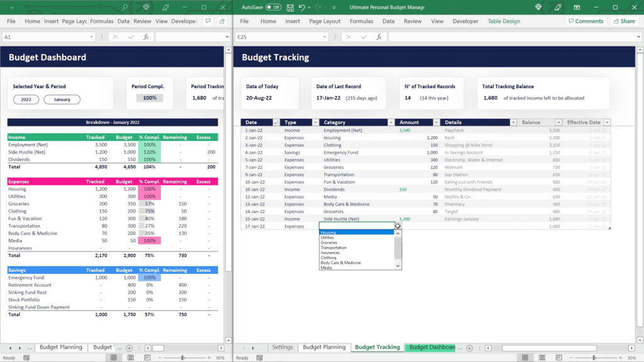Screen dimensions: 644x362
Task: Click the Share icon in the left window ribbon
Action: (x=221, y=21)
